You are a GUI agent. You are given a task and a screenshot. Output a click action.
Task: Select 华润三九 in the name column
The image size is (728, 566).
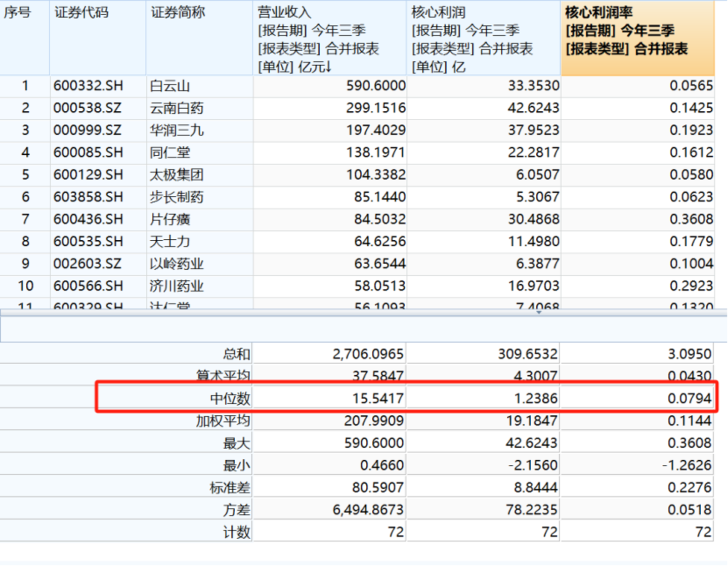click(177, 130)
